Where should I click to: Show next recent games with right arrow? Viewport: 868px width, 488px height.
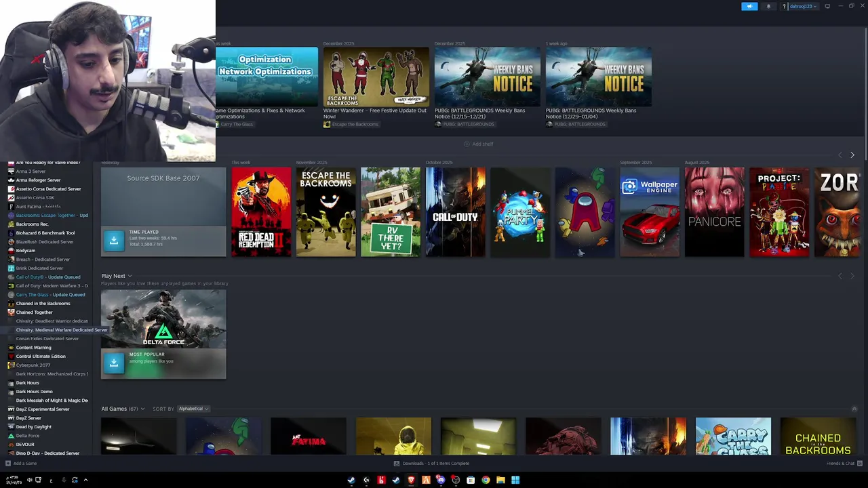(x=852, y=155)
